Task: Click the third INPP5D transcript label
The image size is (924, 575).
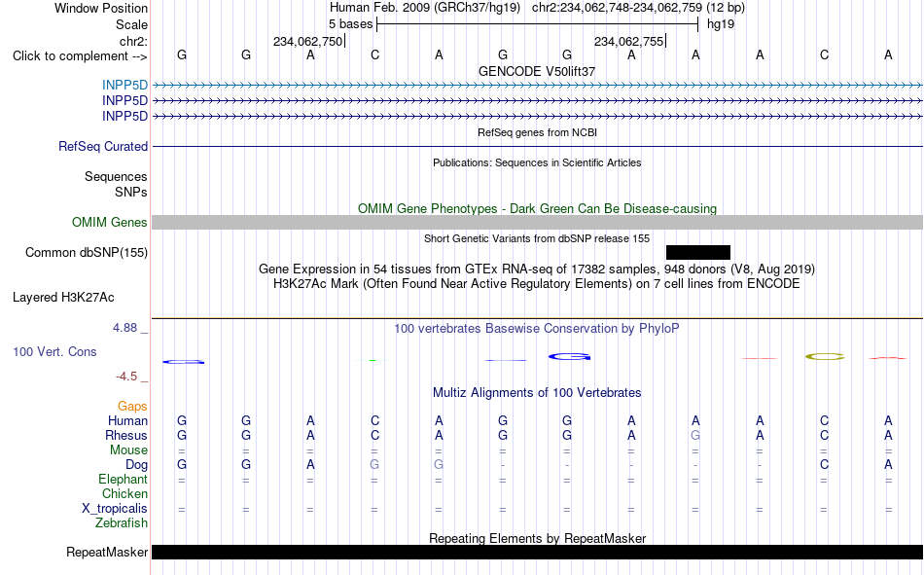Action: [124, 116]
